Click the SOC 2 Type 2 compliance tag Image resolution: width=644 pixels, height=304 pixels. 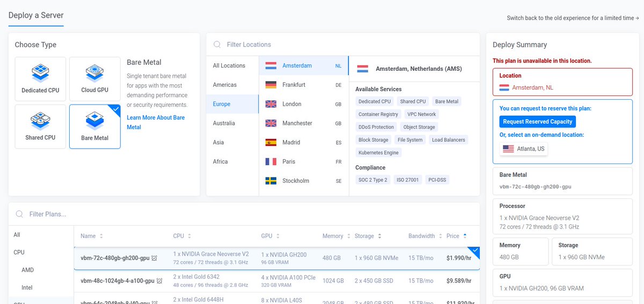pyautogui.click(x=372, y=180)
